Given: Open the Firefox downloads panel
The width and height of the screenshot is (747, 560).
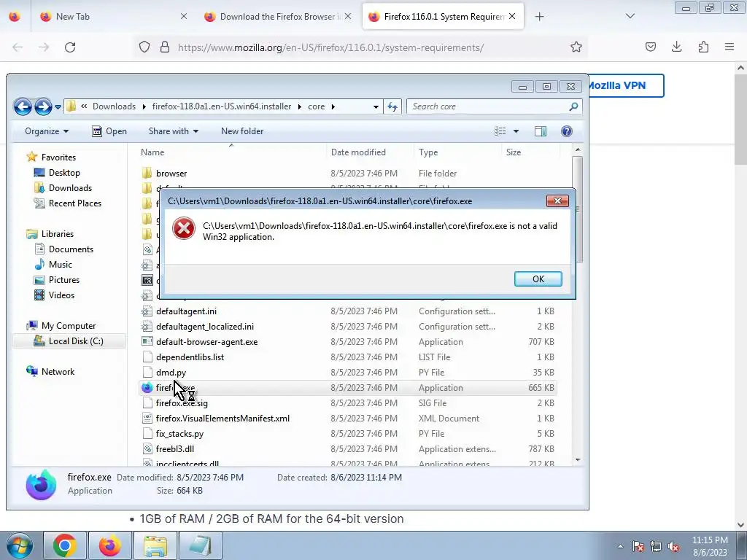Looking at the screenshot, I should [x=676, y=47].
